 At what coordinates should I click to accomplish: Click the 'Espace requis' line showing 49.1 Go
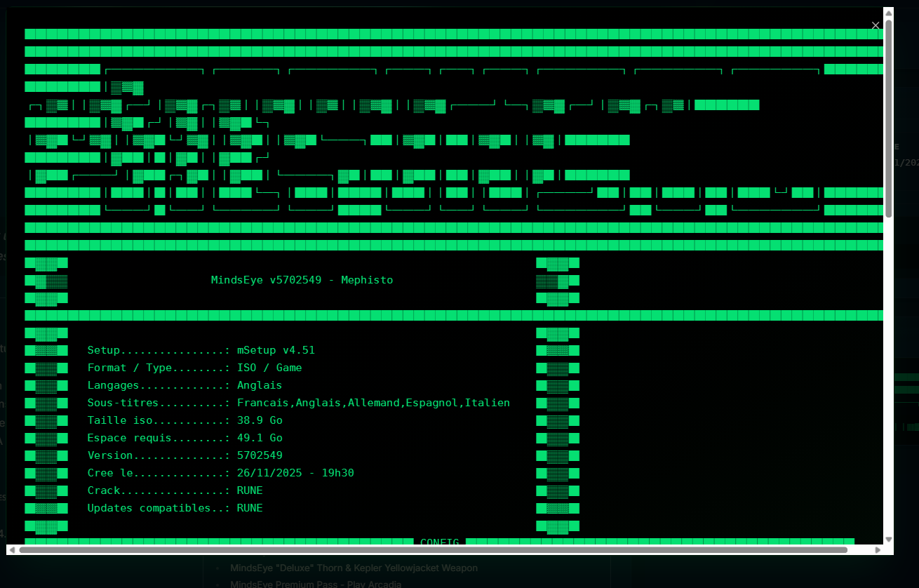pos(185,438)
